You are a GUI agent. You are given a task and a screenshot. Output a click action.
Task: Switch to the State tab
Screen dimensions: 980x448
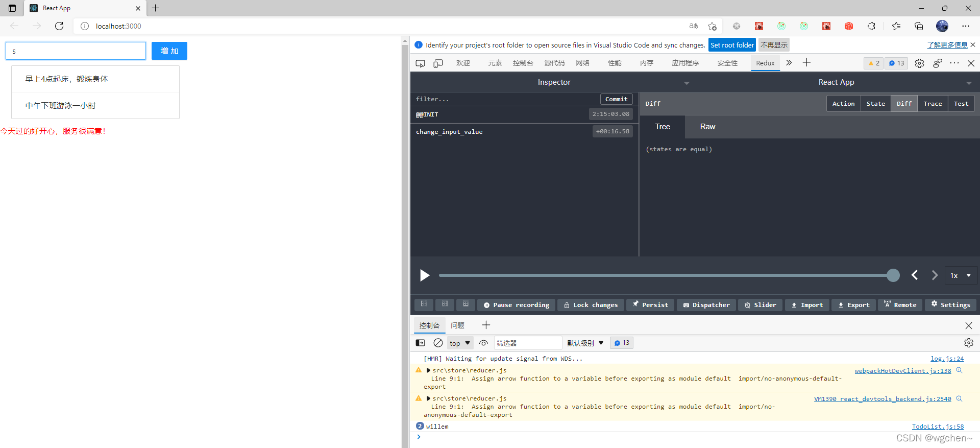pyautogui.click(x=876, y=104)
